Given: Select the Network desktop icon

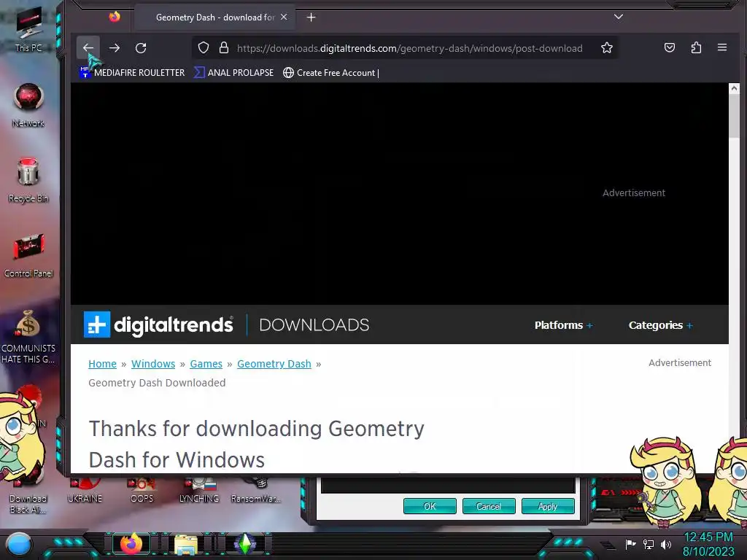Looking at the screenshot, I should point(28,105).
